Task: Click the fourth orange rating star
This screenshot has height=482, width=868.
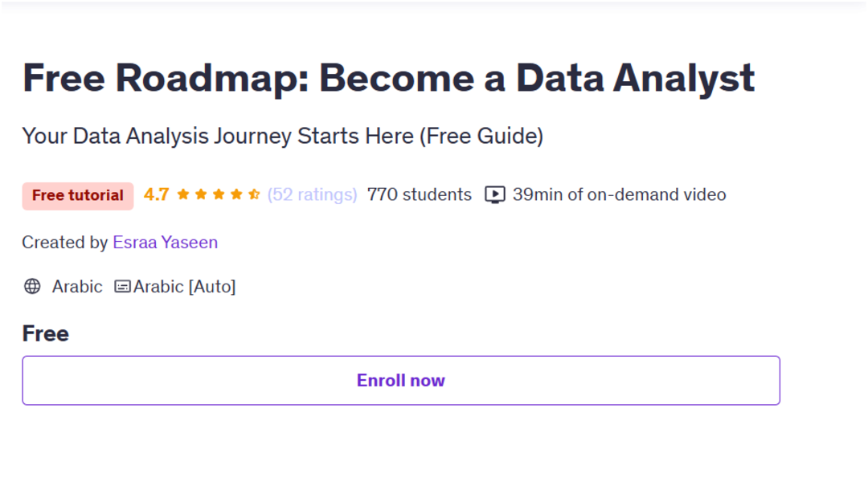Action: 236,194
